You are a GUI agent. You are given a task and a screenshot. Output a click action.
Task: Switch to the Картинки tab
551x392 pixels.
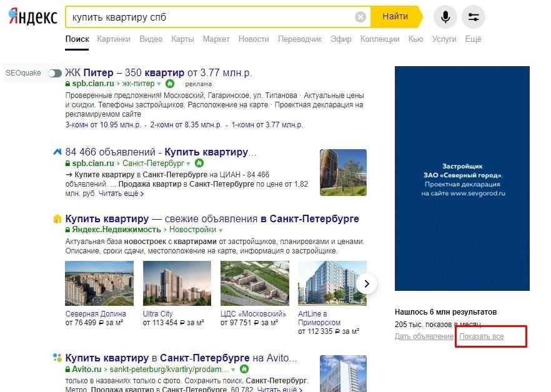point(114,39)
